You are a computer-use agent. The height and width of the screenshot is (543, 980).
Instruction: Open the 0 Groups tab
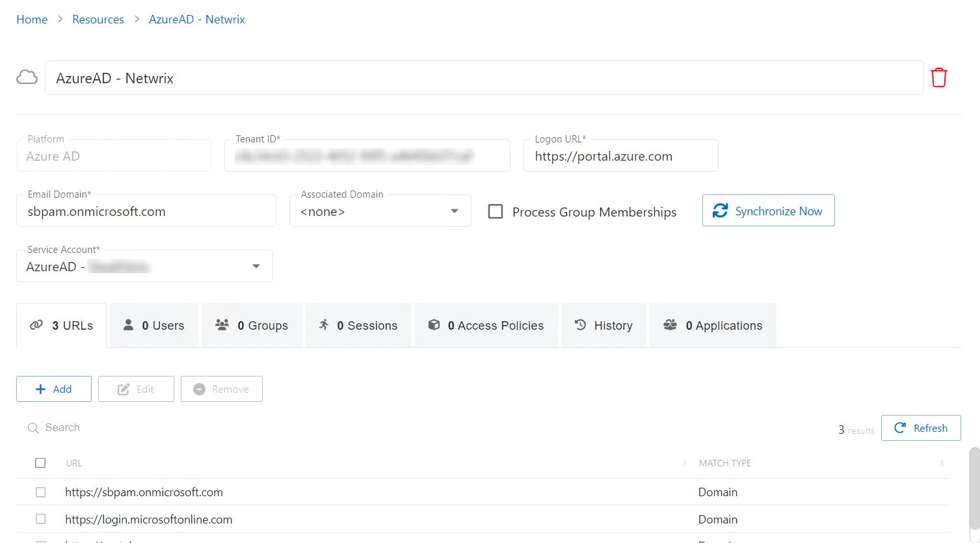pos(252,325)
